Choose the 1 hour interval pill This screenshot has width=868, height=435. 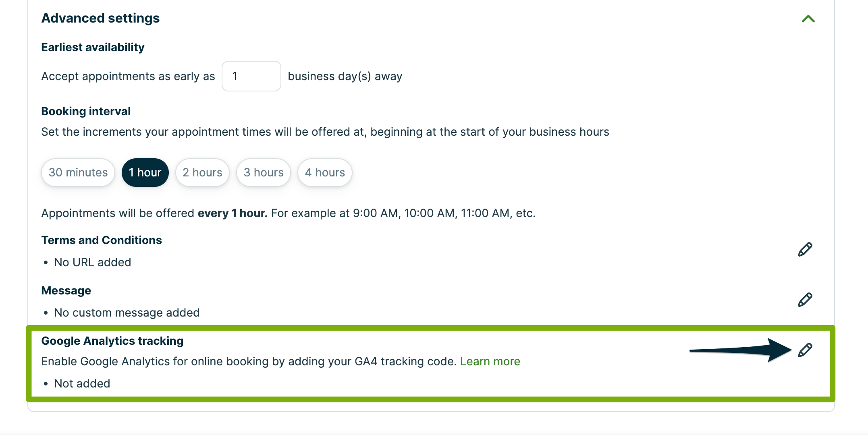145,172
